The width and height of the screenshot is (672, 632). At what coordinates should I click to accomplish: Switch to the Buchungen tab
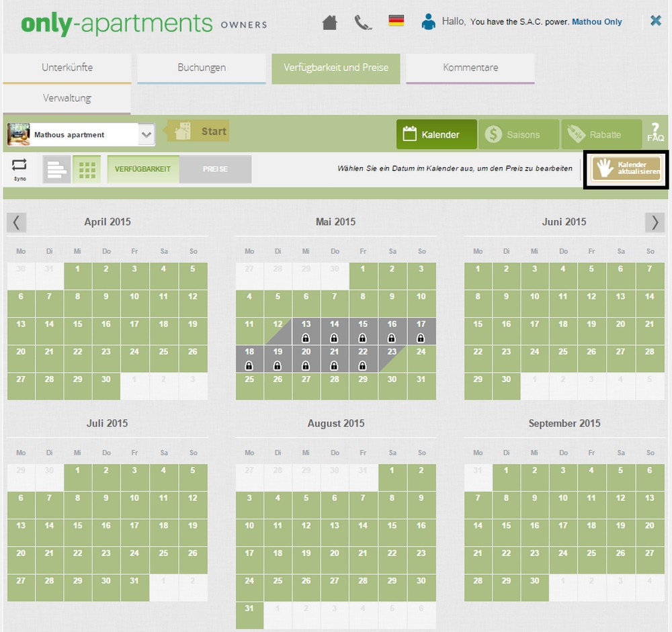click(x=201, y=67)
